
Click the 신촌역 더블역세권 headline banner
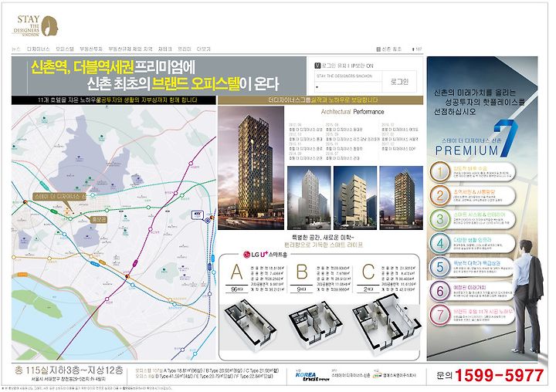point(159,76)
